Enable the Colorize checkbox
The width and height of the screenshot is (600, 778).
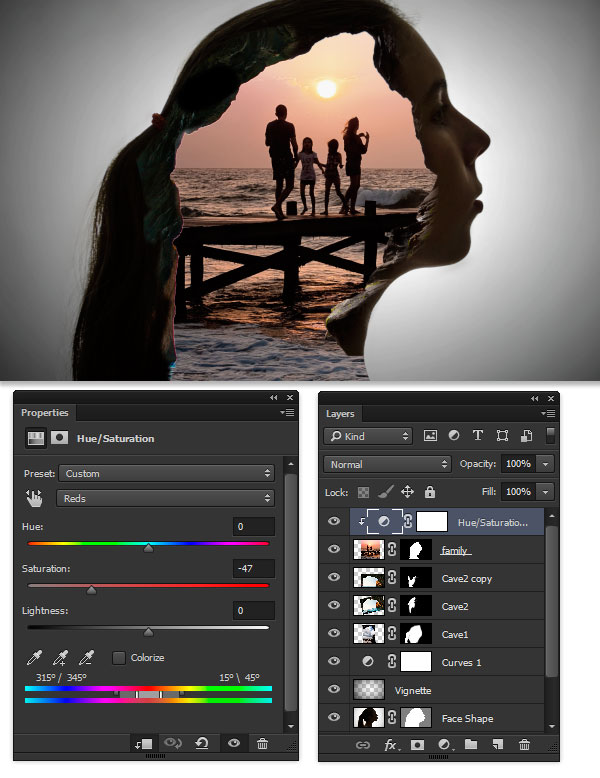(119, 658)
